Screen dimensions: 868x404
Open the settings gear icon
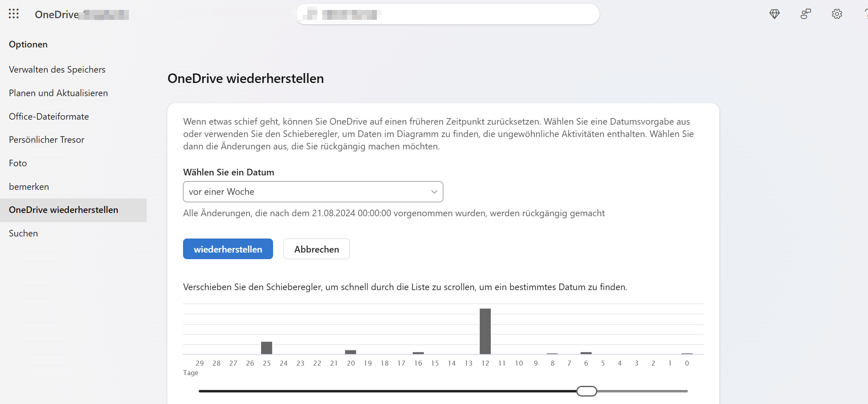[837, 14]
